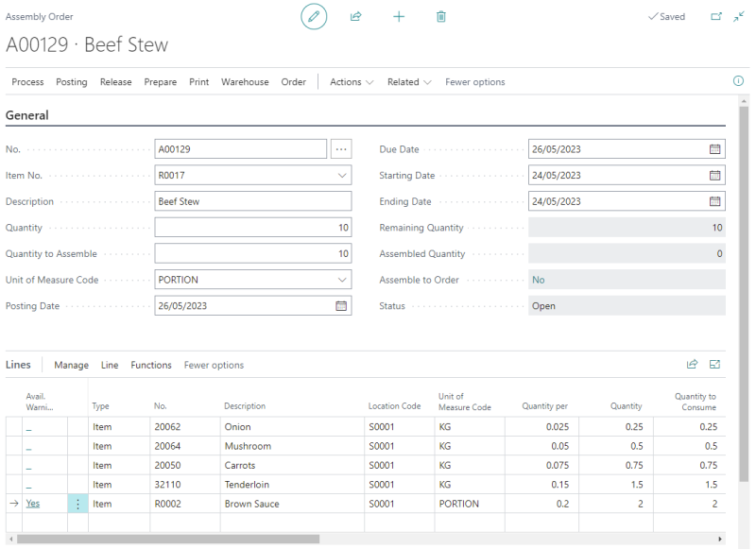Viewport: 756px width, 549px height.
Task: Click the Edit pencil icon
Action: [x=314, y=16]
